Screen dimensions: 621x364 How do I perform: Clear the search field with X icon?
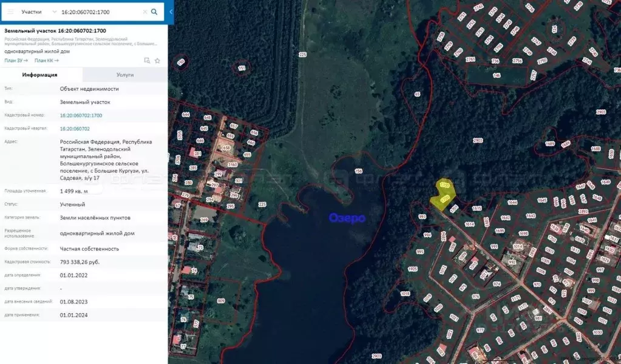(144, 12)
